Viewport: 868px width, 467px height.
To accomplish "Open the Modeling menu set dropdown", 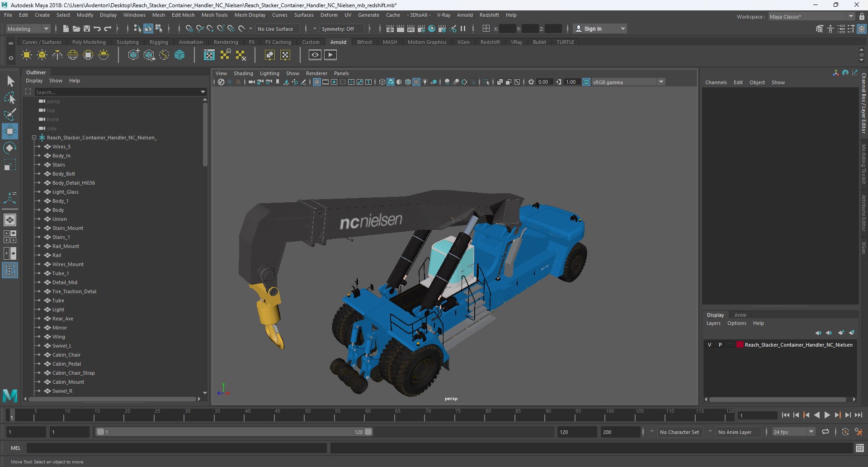I will (28, 29).
